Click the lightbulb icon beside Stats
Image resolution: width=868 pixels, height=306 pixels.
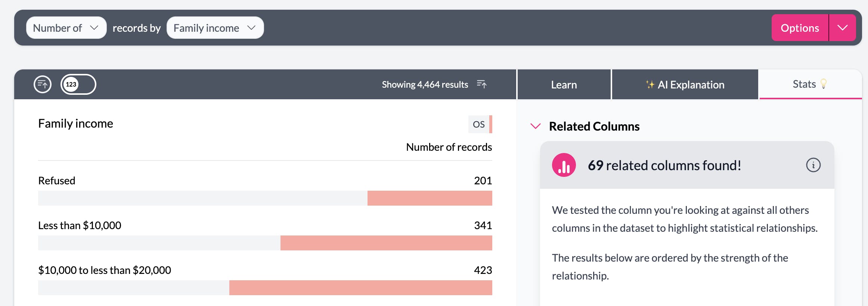(824, 84)
